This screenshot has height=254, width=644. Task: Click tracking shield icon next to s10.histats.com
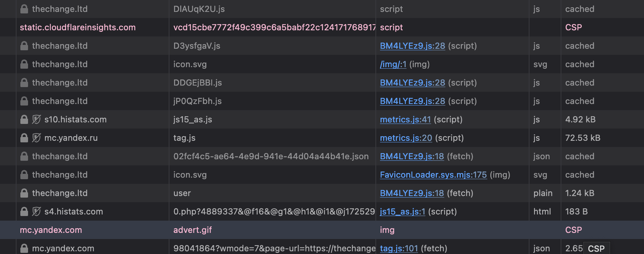pos(37,120)
